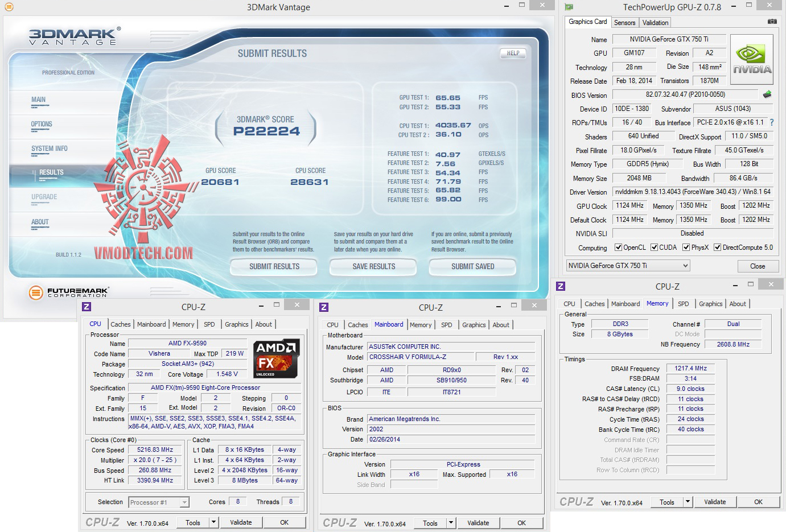Go to MAIN in the 3DMark Vantage sidebar
Image resolution: width=786 pixels, height=532 pixels.
tap(39, 100)
